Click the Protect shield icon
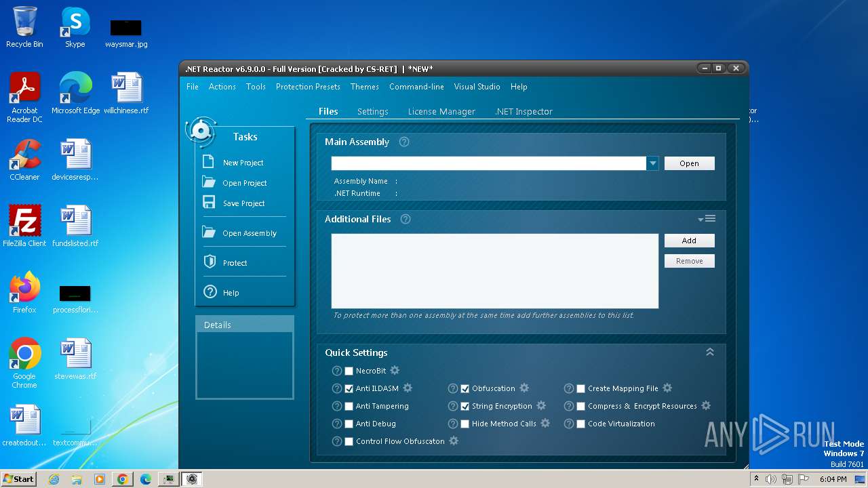Image resolution: width=868 pixels, height=488 pixels. click(x=210, y=262)
